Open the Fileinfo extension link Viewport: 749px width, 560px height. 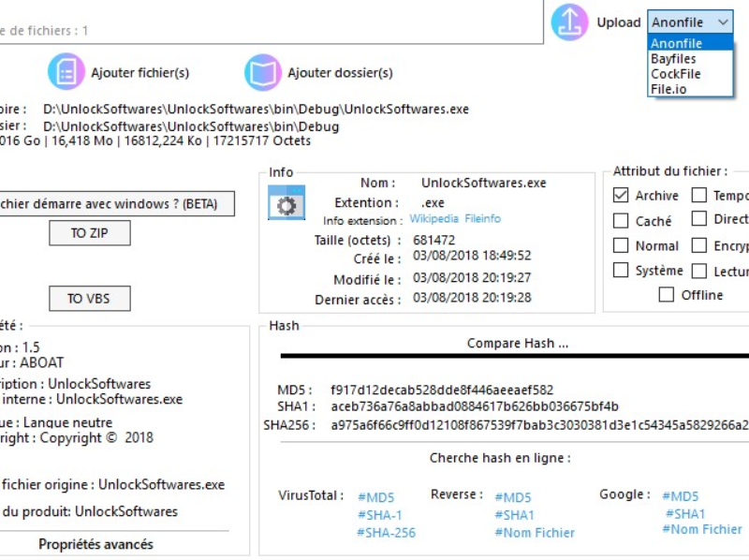point(482,219)
